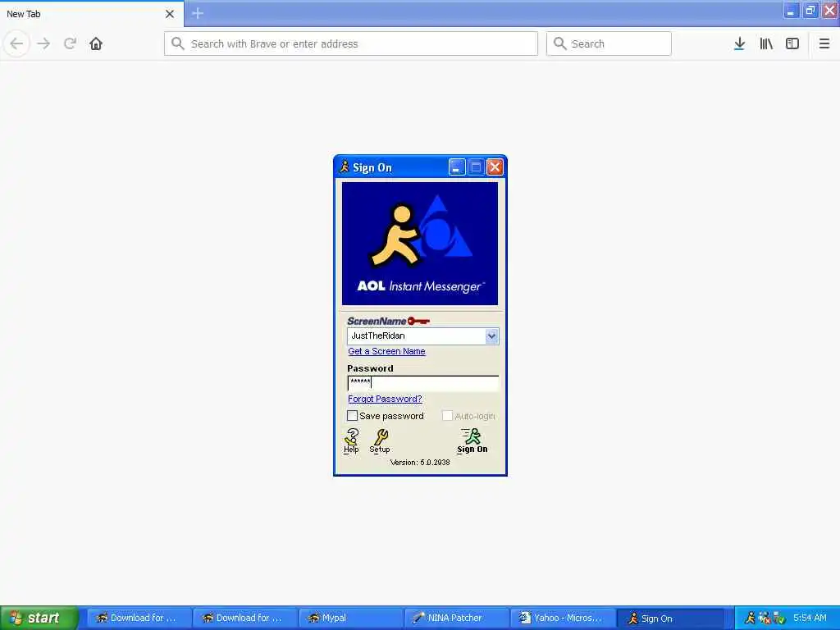Close the AIM Sign On window
This screenshot has width=840, height=630.
[495, 167]
